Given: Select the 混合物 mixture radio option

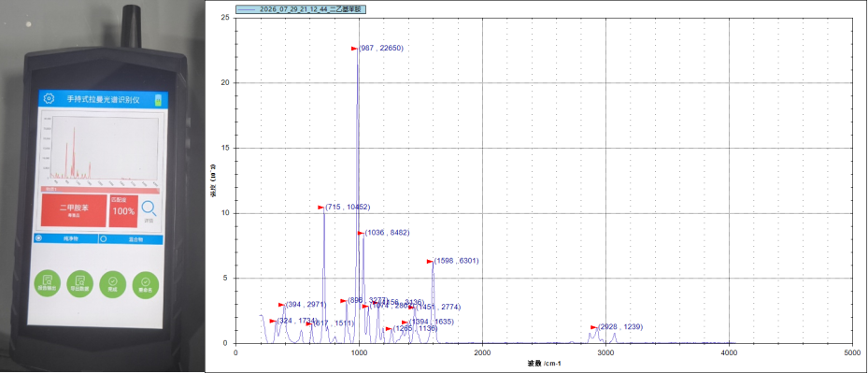Looking at the screenshot, I should tap(131, 239).
